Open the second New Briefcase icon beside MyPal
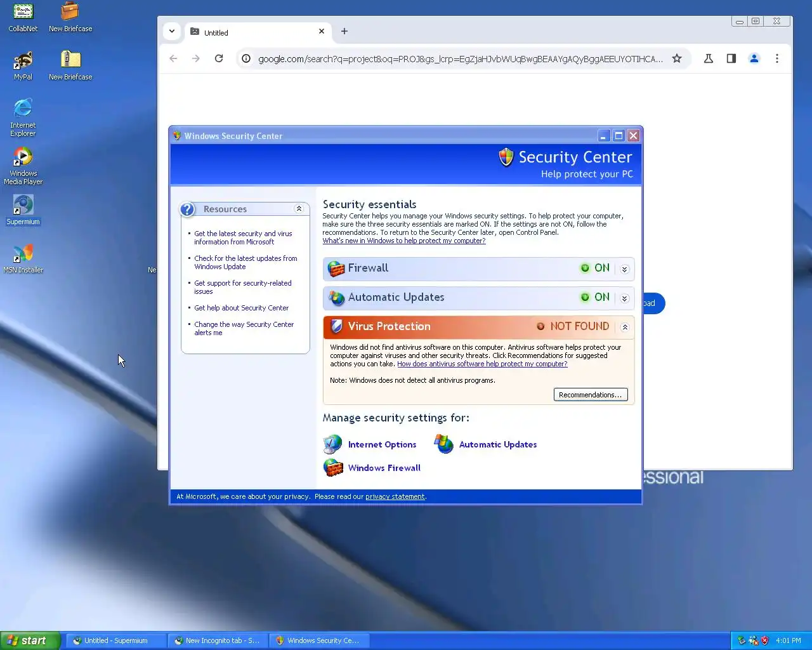The width and height of the screenshot is (812, 650). [x=70, y=65]
